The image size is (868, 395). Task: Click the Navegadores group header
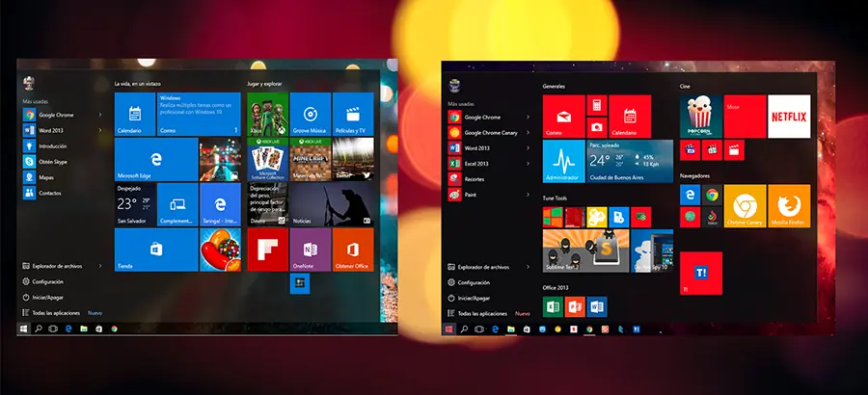coord(694,176)
